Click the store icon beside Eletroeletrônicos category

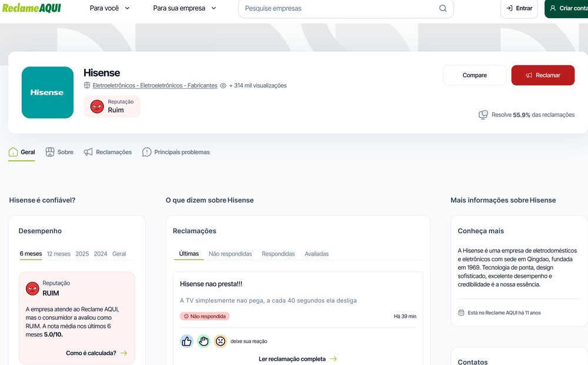point(87,85)
